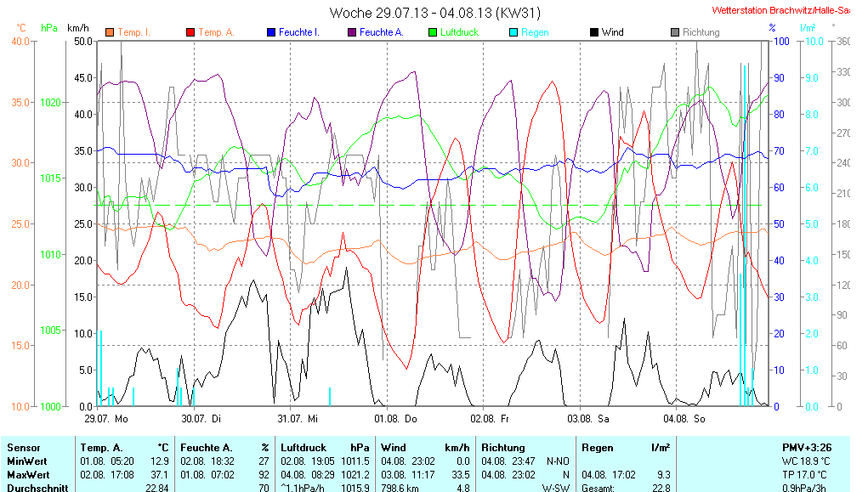
Task: Click the MaxWert row label
Action: coord(26,474)
